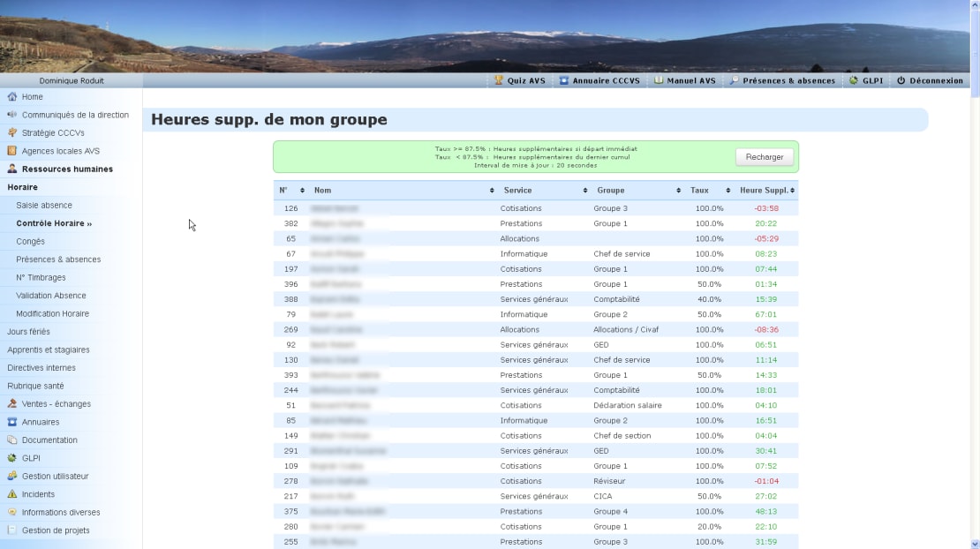
Task: Open the Validation Absence link
Action: click(50, 296)
